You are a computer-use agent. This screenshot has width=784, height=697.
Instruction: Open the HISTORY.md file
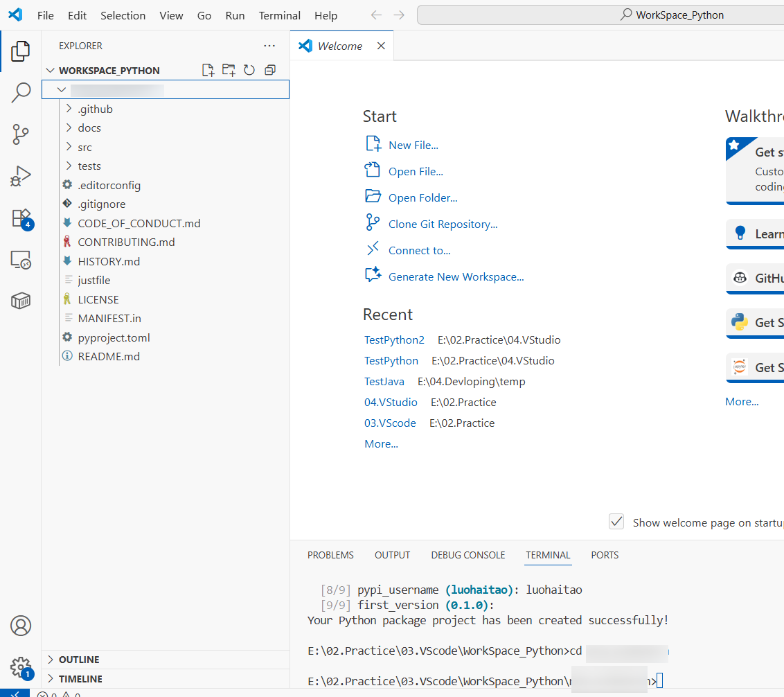click(109, 261)
